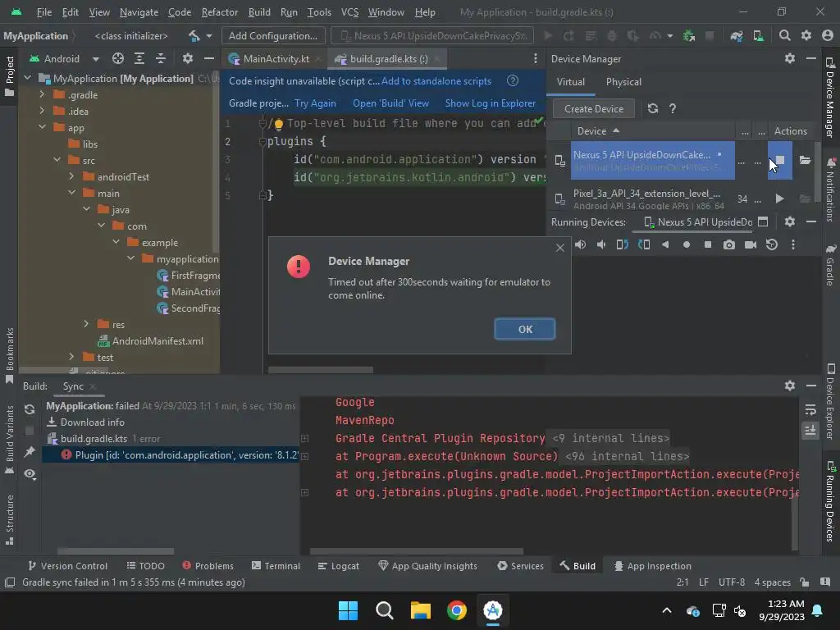
Task: Expand Gradle Central Plugin Repository internal lines
Action: click(305, 438)
